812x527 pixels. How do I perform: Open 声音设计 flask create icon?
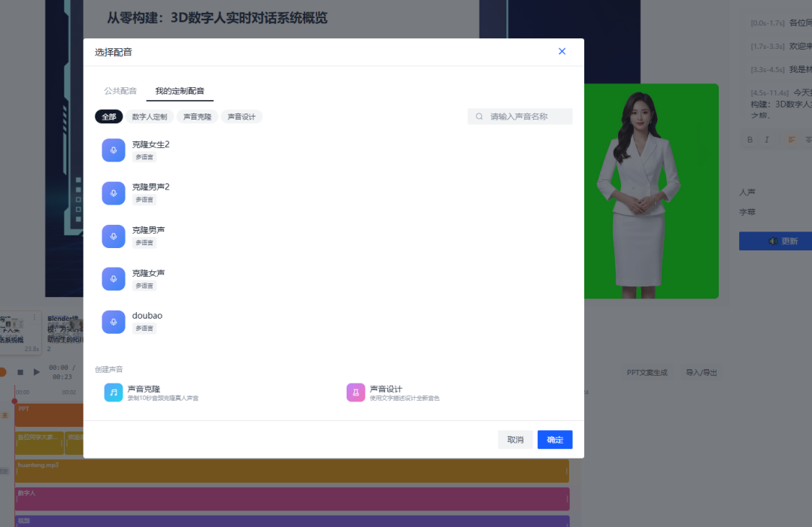click(356, 392)
